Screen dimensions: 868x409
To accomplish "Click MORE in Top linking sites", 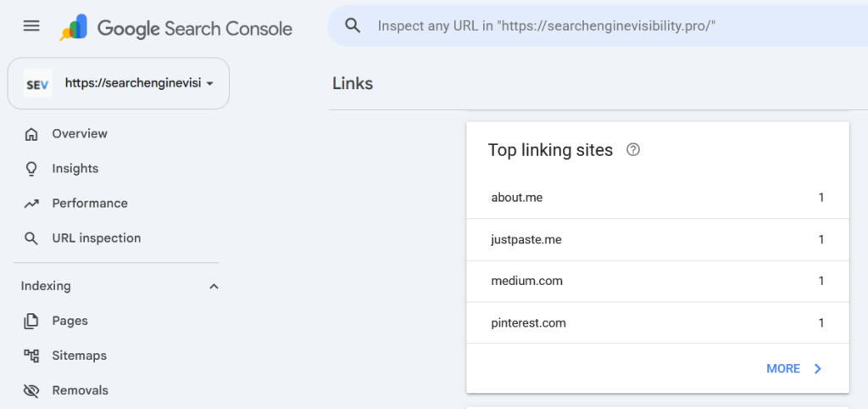I will click(782, 368).
